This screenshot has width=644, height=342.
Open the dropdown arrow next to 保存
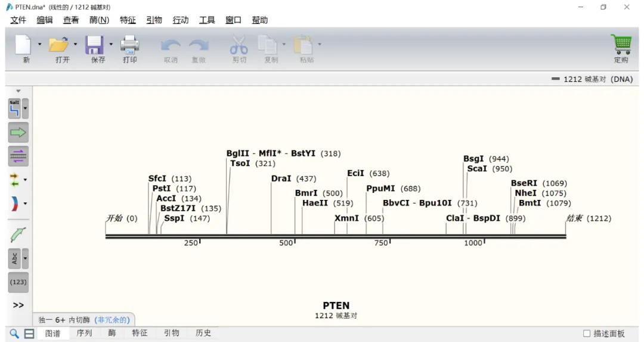(x=111, y=44)
